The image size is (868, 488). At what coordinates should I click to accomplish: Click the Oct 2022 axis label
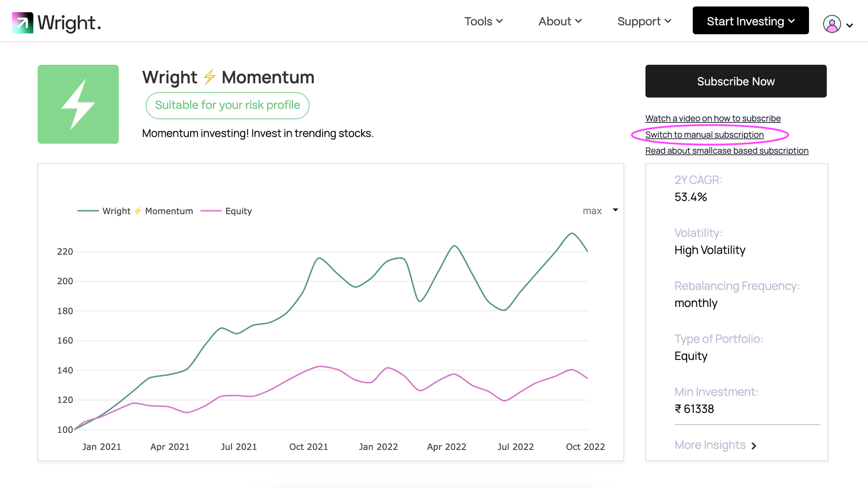585,447
